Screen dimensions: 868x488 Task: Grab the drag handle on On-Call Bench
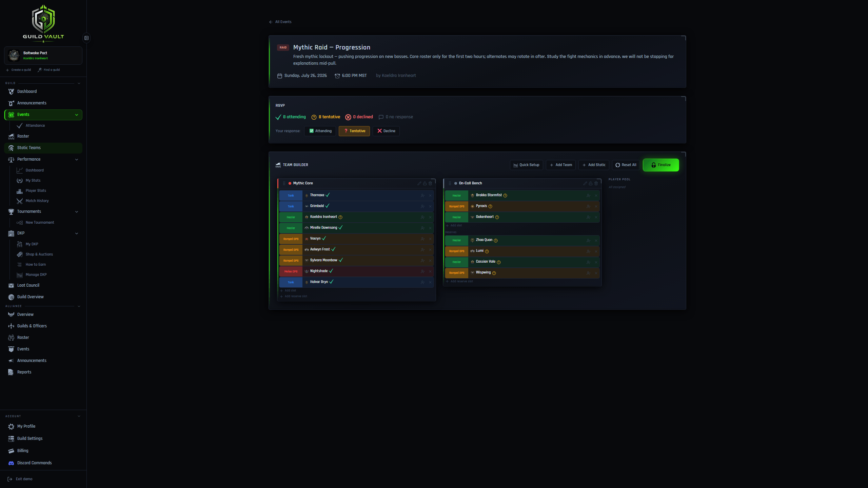(450, 183)
